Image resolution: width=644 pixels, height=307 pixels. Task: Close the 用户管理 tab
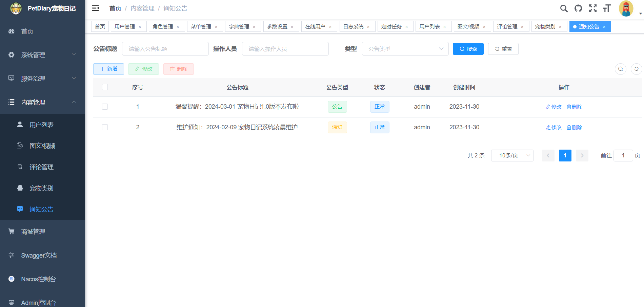pyautogui.click(x=140, y=27)
